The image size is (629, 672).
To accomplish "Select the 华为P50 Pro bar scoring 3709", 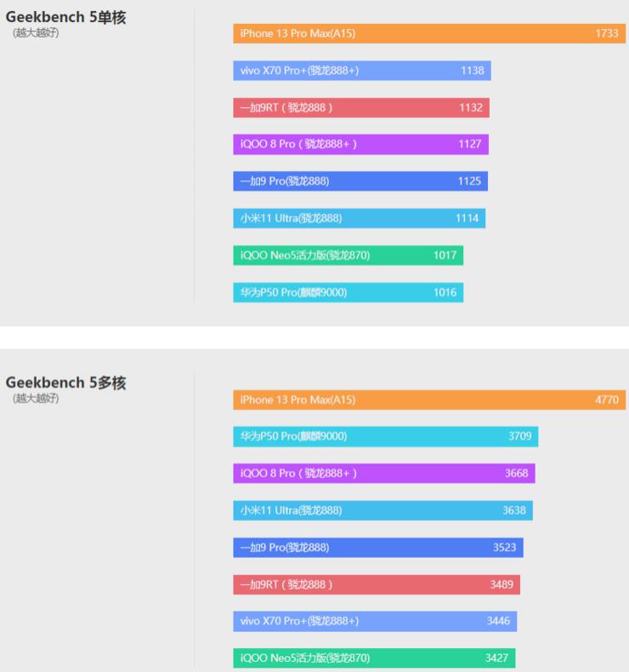I will click(x=386, y=436).
